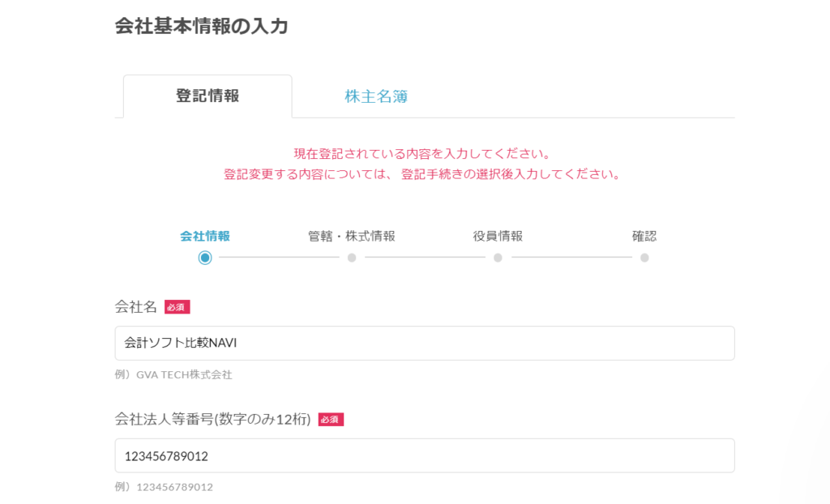Click the 会社名 field label
Image resolution: width=830 pixels, height=504 pixels.
click(x=136, y=306)
